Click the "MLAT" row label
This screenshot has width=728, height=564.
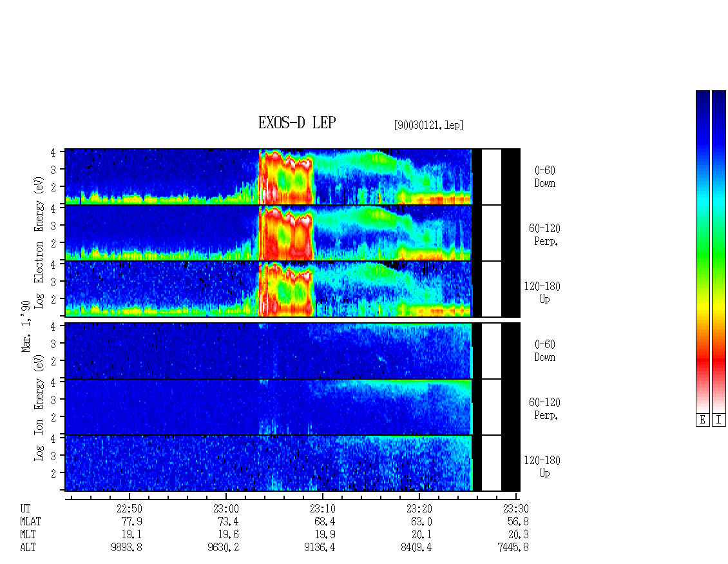click(x=30, y=521)
